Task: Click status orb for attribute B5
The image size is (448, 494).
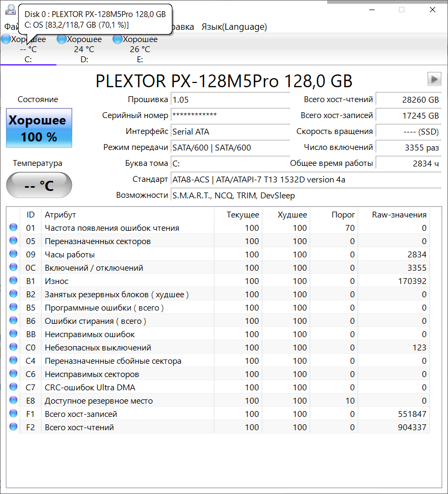Action: (x=13, y=307)
